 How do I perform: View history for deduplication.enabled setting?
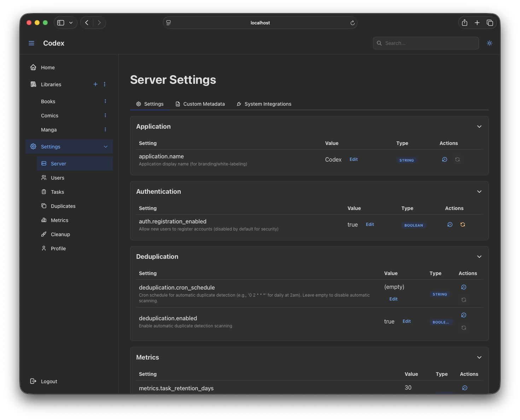pos(463,315)
